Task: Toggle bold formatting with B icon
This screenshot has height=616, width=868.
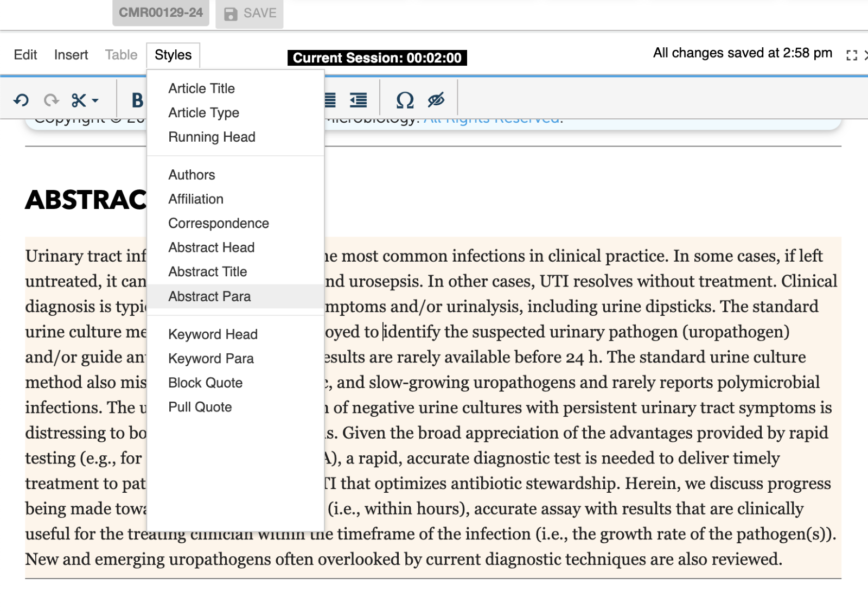Action: (x=137, y=100)
